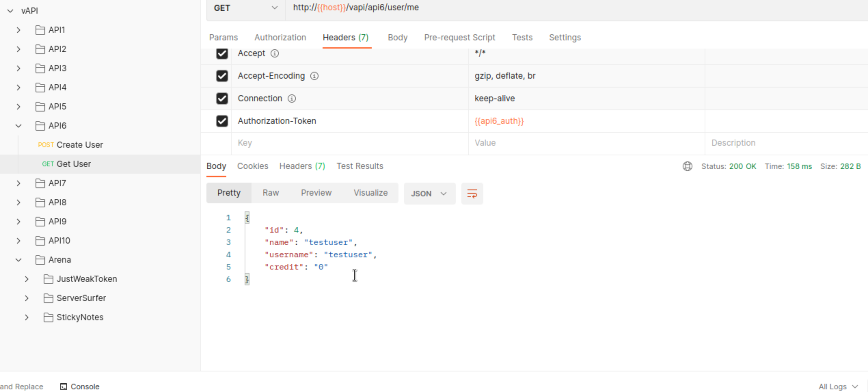Open the Console from the bottom bar
Image resolution: width=868 pixels, height=392 pixels.
[x=80, y=386]
